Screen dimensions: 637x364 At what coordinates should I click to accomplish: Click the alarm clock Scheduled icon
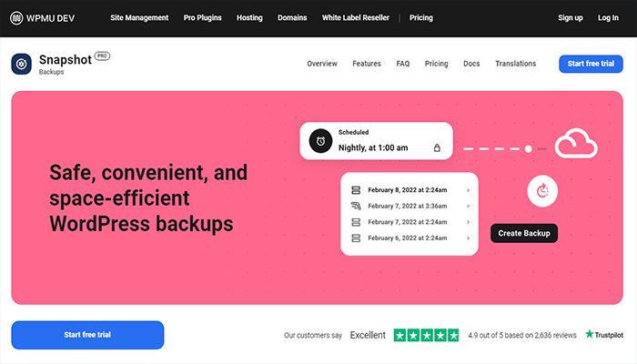click(319, 141)
